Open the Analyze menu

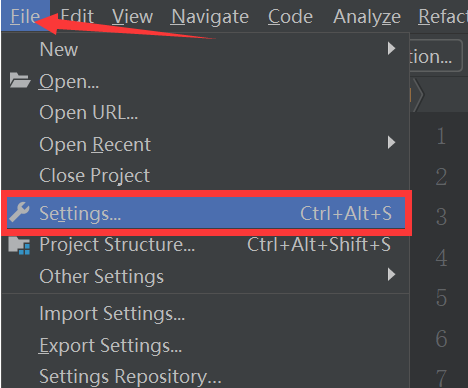point(367,16)
